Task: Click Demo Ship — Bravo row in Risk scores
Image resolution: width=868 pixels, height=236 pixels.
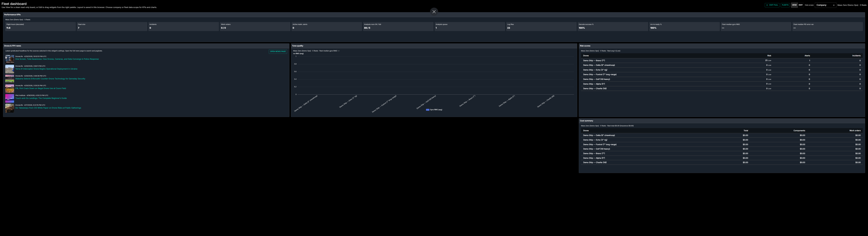Action: (x=721, y=61)
